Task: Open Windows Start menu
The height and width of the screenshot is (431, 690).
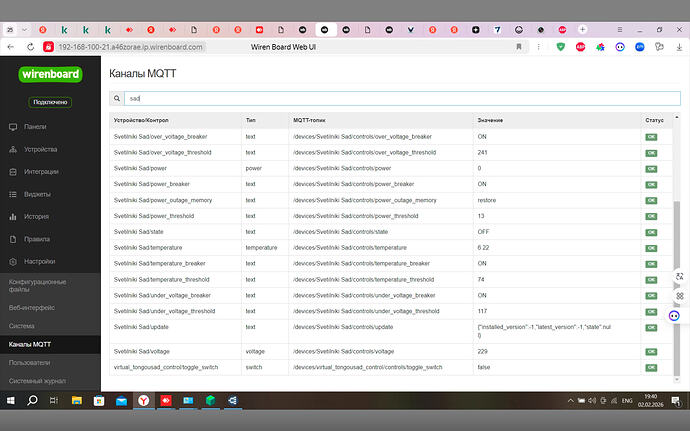Action: click(x=11, y=401)
